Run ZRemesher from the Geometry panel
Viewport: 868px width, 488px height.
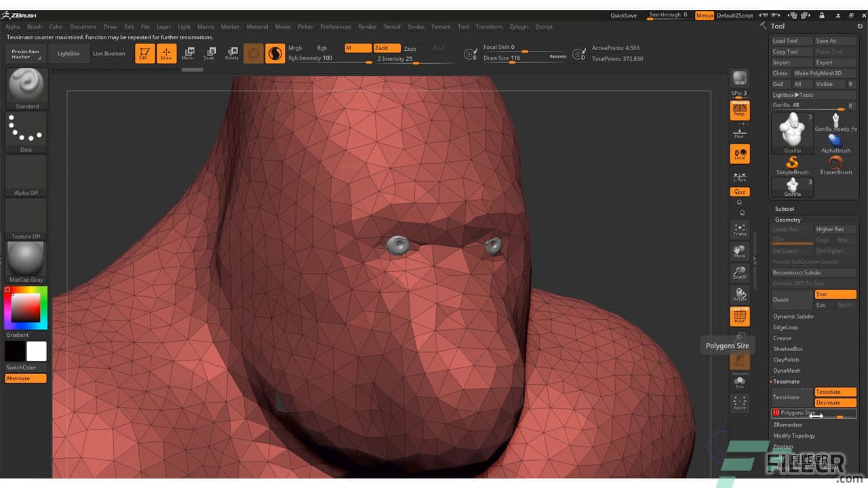tap(788, 425)
